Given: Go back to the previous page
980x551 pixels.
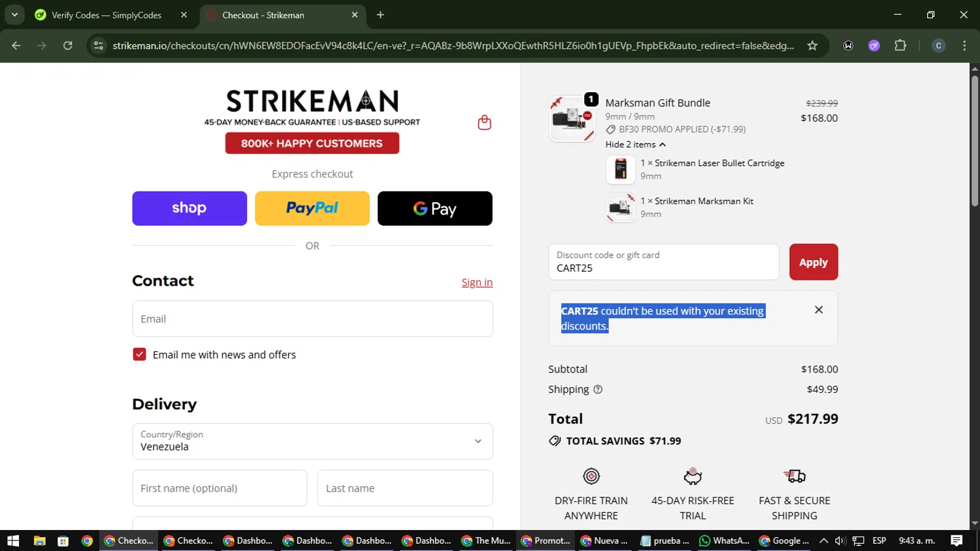Looking at the screenshot, I should 16,46.
